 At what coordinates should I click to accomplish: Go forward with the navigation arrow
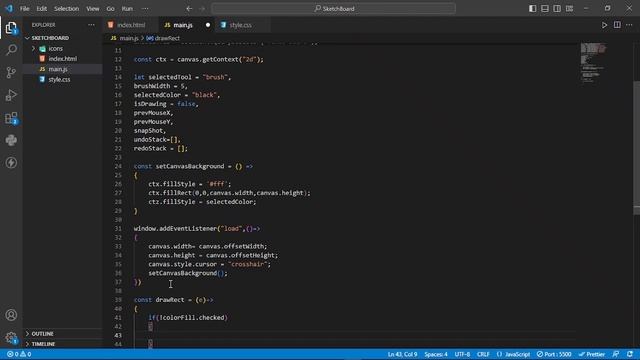202,8
